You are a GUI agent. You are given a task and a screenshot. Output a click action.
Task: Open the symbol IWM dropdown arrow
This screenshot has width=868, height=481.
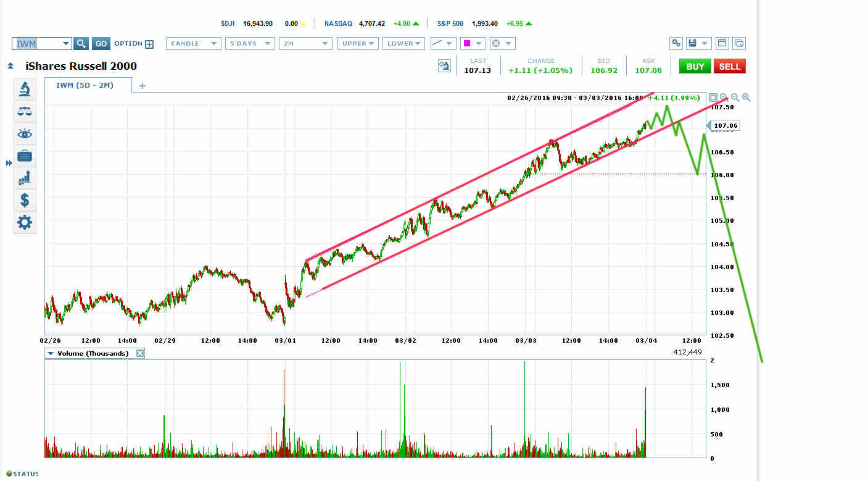(x=65, y=44)
